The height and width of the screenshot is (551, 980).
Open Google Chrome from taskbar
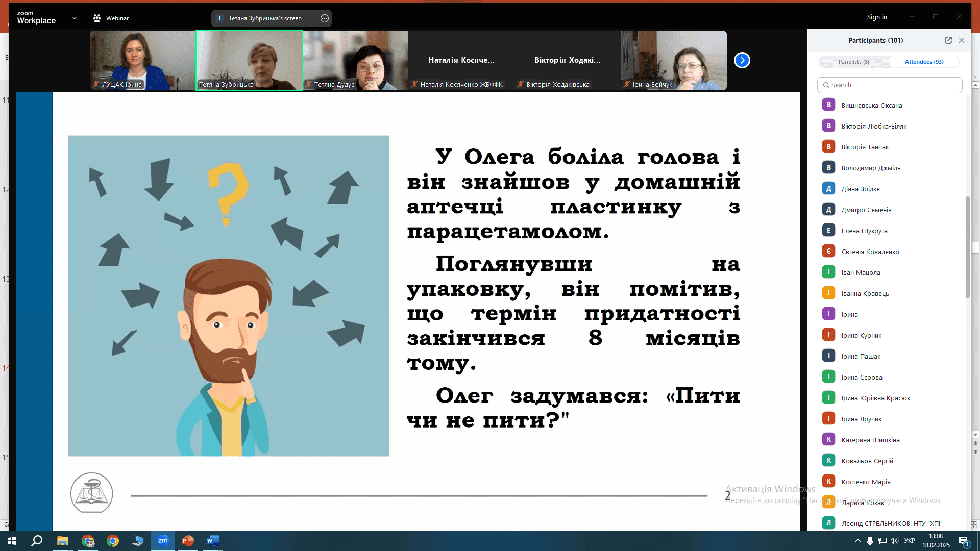[113, 541]
